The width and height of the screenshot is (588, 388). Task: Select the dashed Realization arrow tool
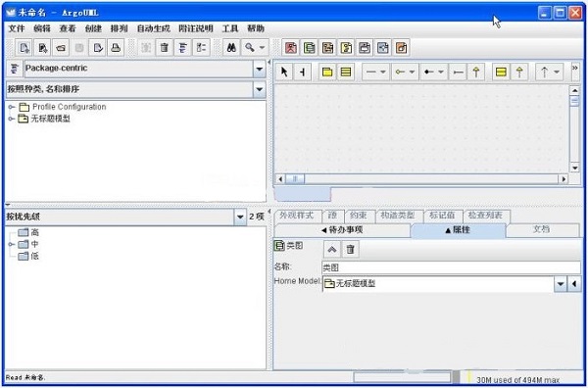(519, 72)
